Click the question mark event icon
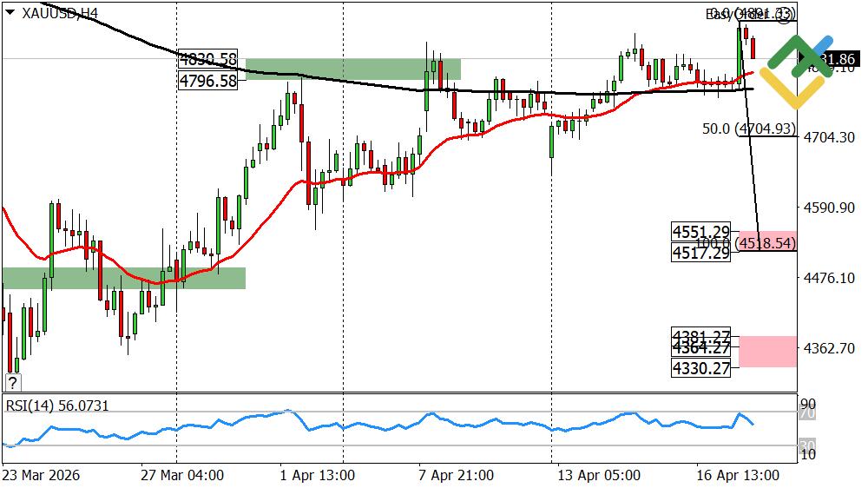868x488 pixels. coord(12,382)
